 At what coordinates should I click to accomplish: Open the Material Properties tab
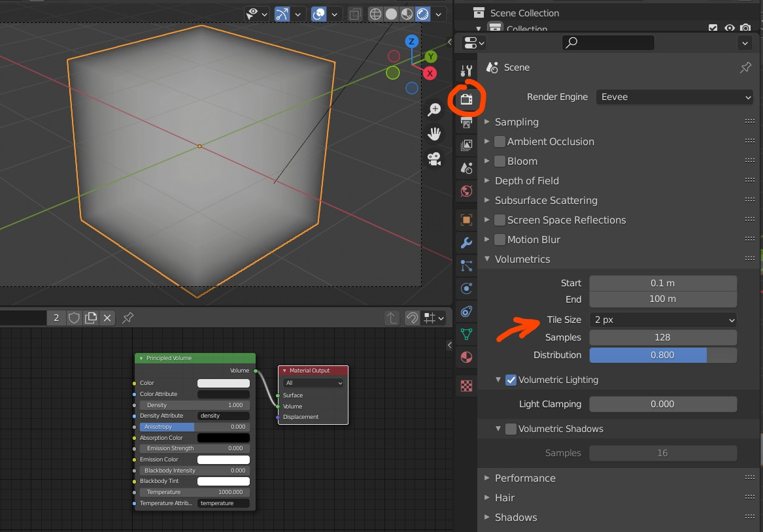[x=466, y=357]
